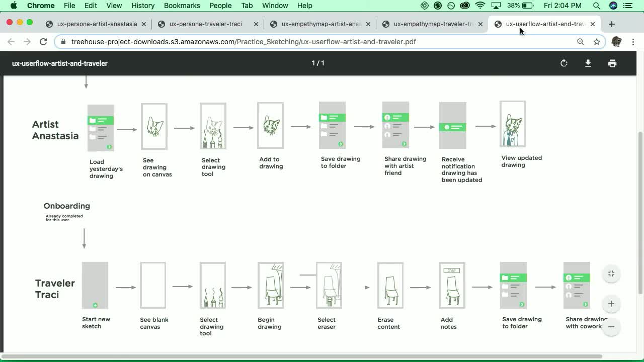644x362 pixels.
Task: Click the PDF download icon
Action: click(x=588, y=63)
